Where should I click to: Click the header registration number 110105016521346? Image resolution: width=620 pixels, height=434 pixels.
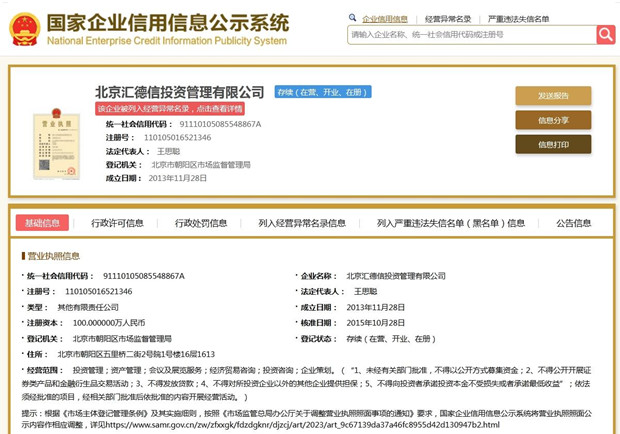point(178,138)
